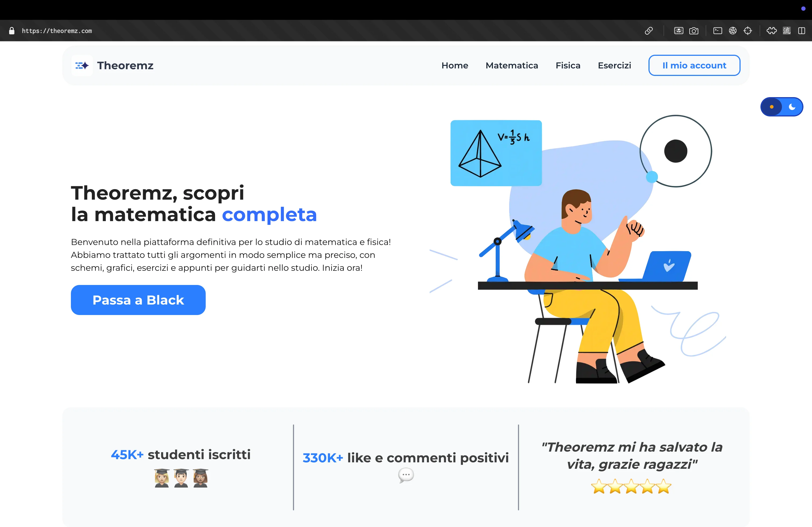Click the copy link chain icon
812x527 pixels.
(x=648, y=31)
